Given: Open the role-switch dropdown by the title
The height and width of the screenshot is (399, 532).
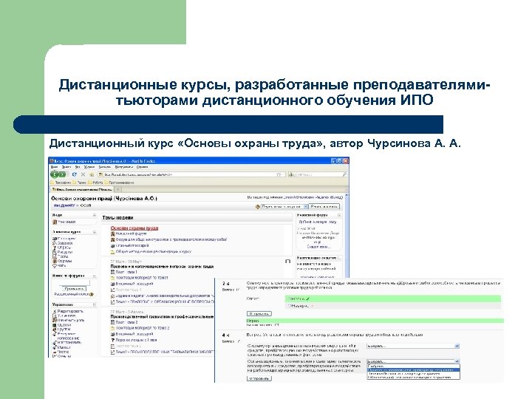Looking at the screenshot, I should pyautogui.click(x=284, y=207).
